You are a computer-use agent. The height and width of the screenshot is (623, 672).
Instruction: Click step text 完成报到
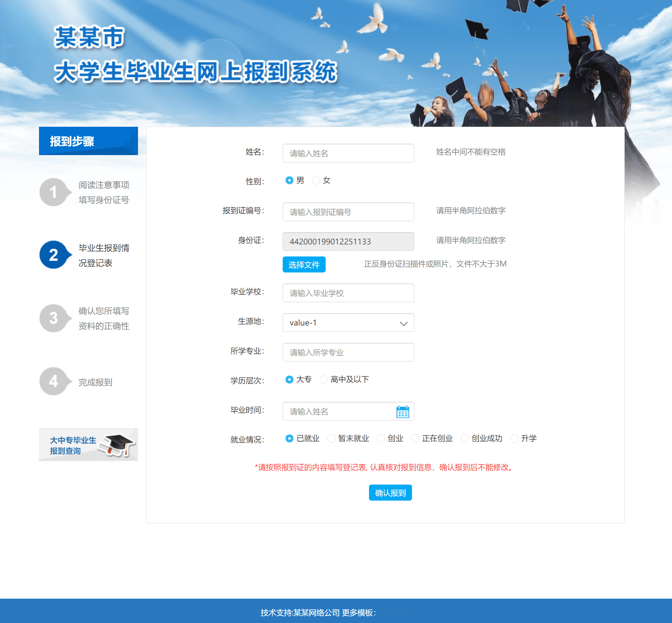[95, 382]
